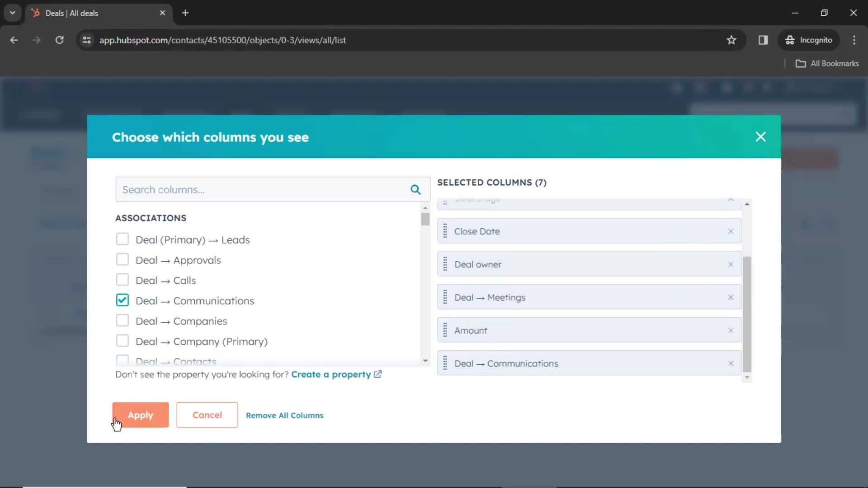Click Remove All Columns link
Image resolution: width=868 pixels, height=488 pixels.
(x=284, y=415)
